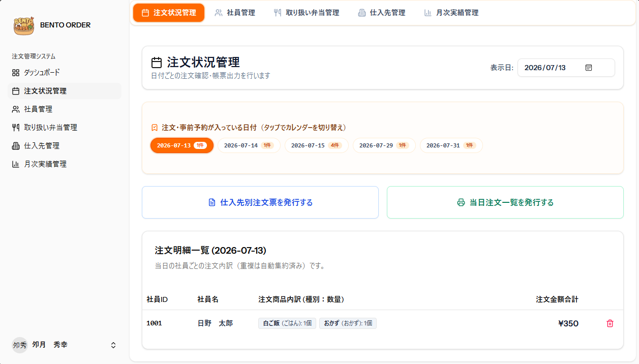
Task: Click the BENTO ORDER title text
Action: click(x=65, y=25)
